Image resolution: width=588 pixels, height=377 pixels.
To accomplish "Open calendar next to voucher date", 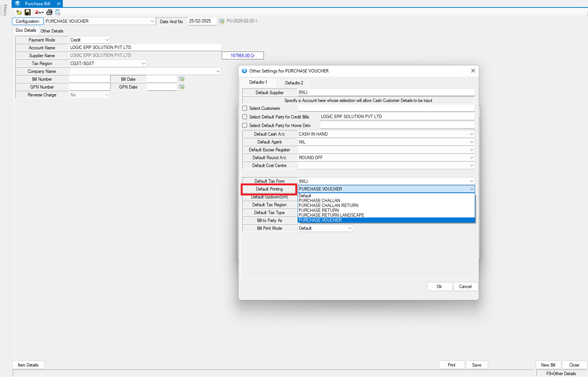I will coord(221,21).
